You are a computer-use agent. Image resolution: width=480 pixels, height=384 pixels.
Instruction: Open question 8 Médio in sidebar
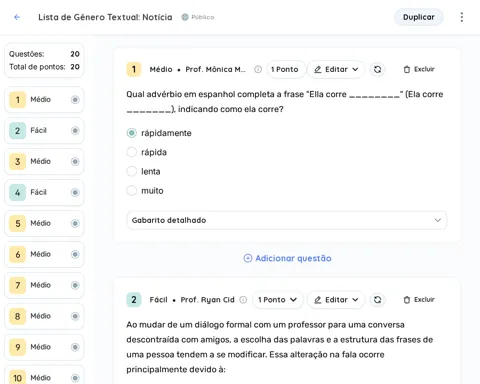[44, 316]
